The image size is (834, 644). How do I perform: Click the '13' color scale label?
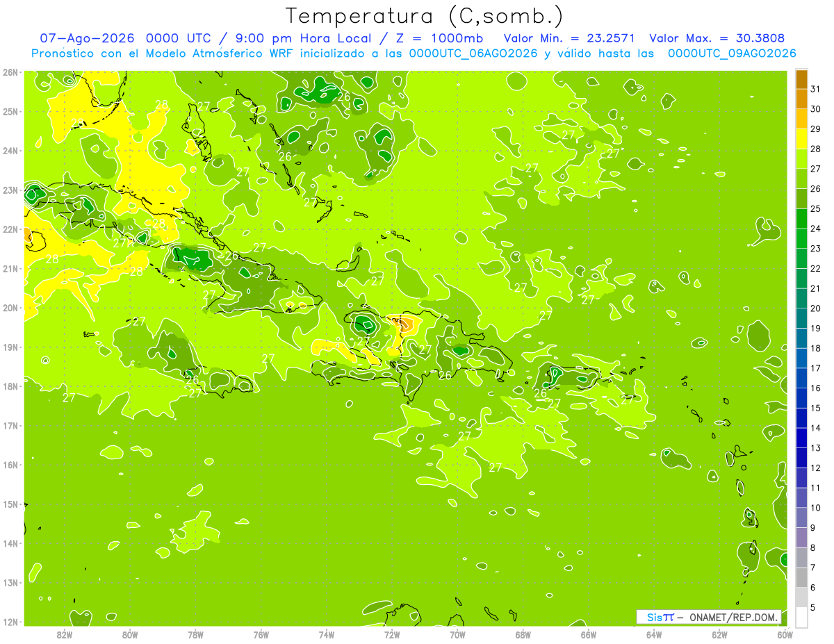[816, 448]
